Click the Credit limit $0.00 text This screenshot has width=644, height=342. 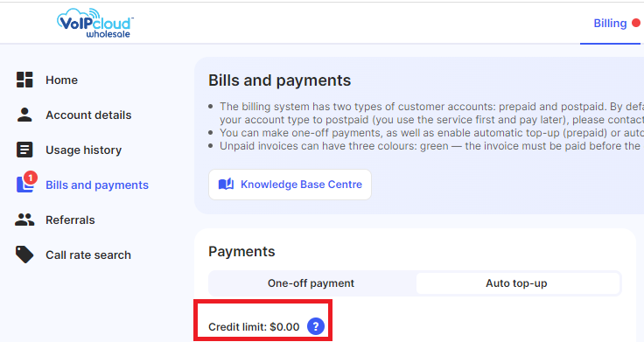click(254, 327)
